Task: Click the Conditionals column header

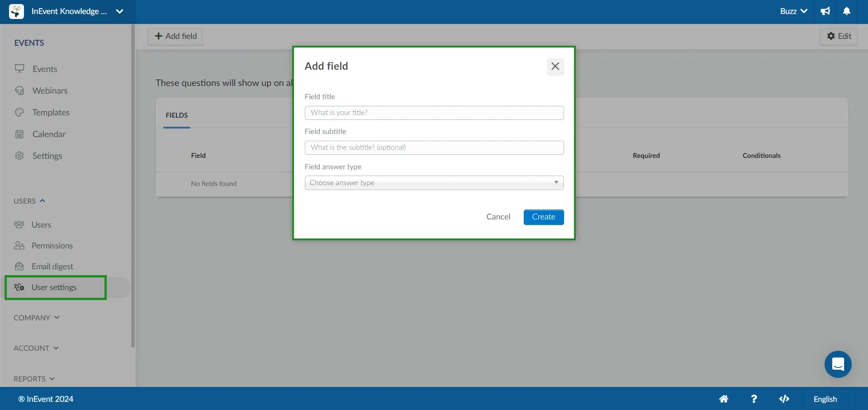Action: coord(761,156)
